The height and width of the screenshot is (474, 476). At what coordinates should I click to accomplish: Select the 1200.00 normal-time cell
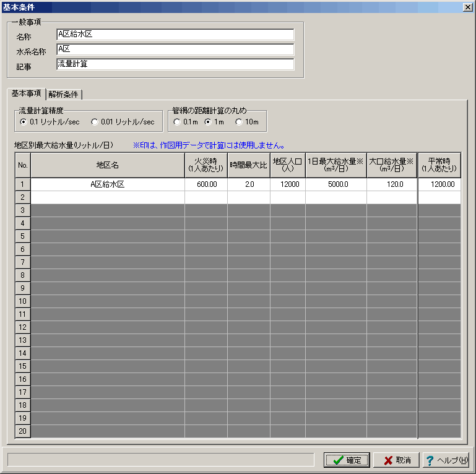click(x=439, y=184)
